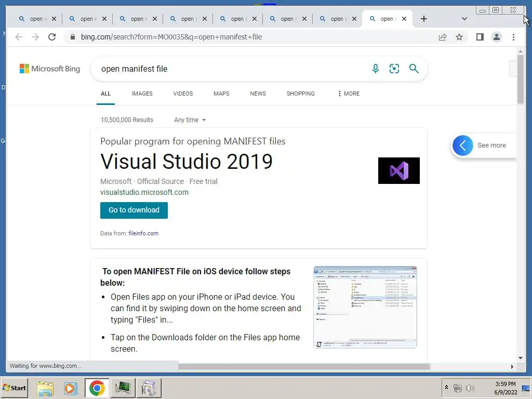532x399 pixels.
Task: Expand the MORE search categories menu
Action: click(x=349, y=94)
